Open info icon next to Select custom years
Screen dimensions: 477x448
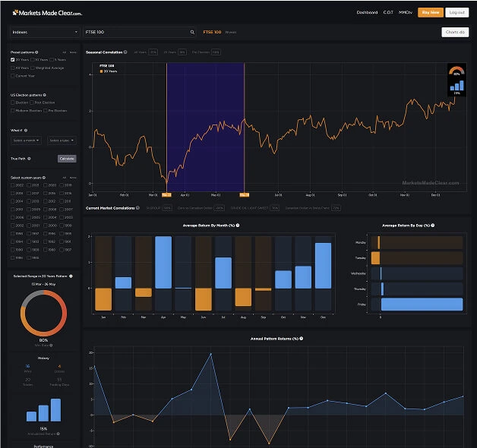[x=44, y=178]
